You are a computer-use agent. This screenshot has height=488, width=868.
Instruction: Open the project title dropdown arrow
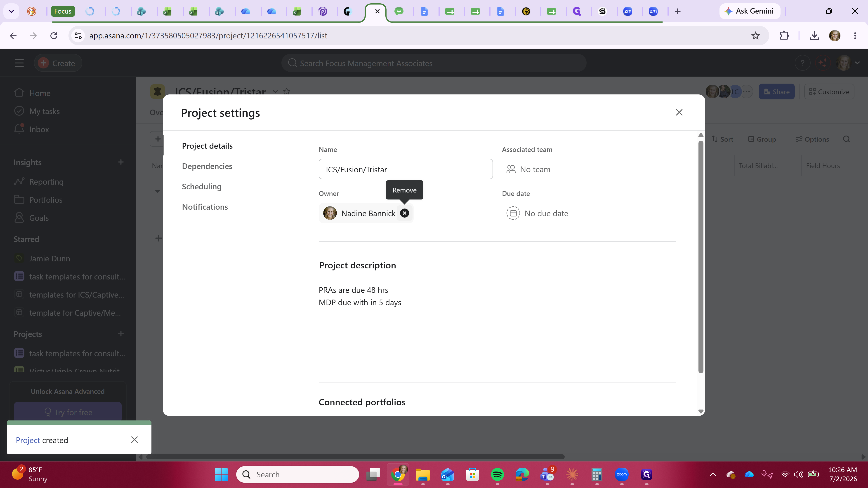pyautogui.click(x=275, y=91)
